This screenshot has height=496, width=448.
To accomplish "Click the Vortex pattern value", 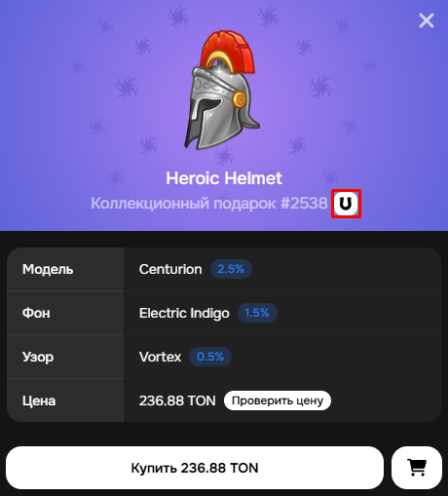I will point(160,357).
